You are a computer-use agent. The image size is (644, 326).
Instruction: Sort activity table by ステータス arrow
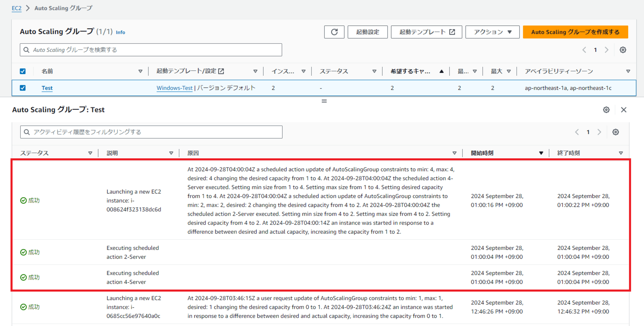click(90, 153)
